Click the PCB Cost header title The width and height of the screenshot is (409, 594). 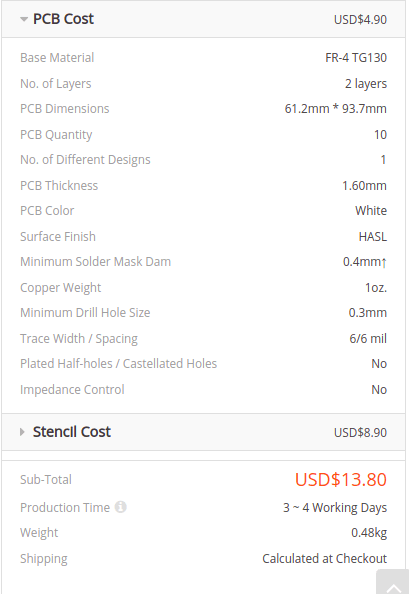pos(63,19)
